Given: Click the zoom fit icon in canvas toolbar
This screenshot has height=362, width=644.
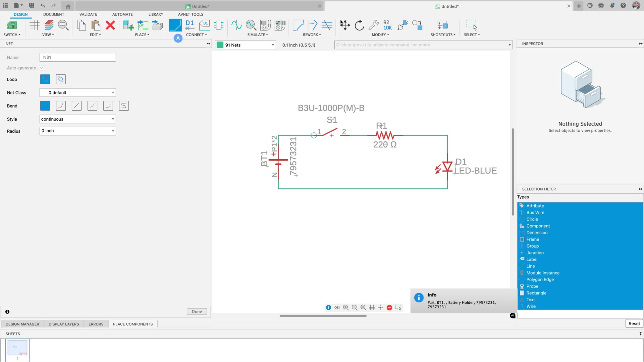Looking at the screenshot, I should point(363,307).
